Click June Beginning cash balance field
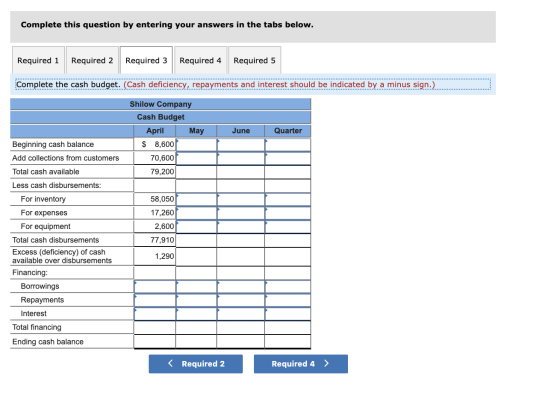 click(x=241, y=145)
